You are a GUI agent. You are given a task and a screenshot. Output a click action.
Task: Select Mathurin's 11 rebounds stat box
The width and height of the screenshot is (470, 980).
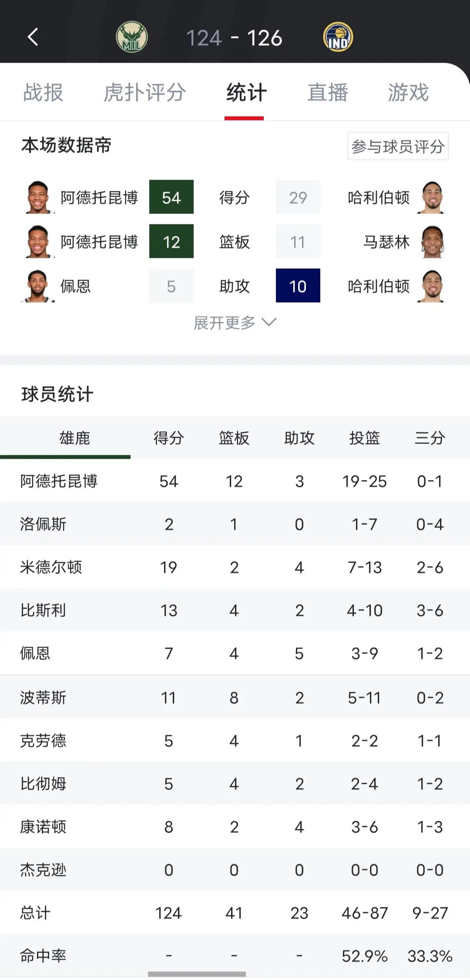298,242
